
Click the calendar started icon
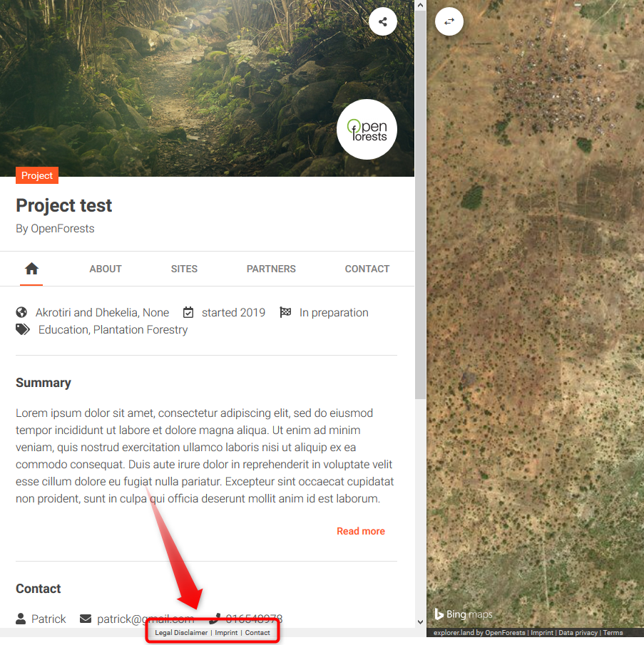coord(188,312)
